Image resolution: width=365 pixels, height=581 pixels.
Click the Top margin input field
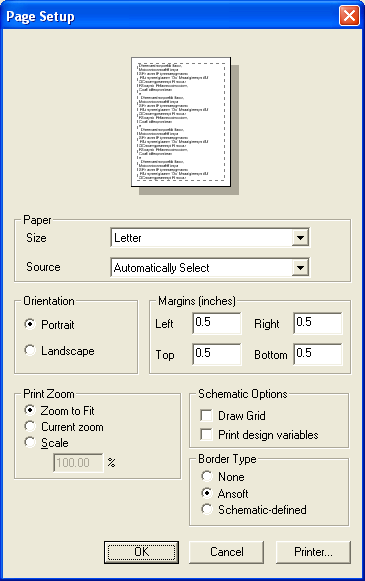tap(217, 354)
